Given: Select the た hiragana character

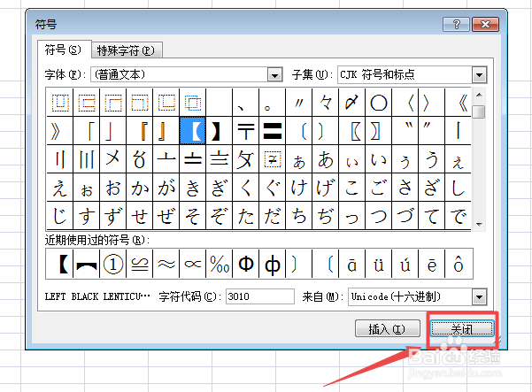Looking at the screenshot, I should pyautogui.click(x=246, y=216).
